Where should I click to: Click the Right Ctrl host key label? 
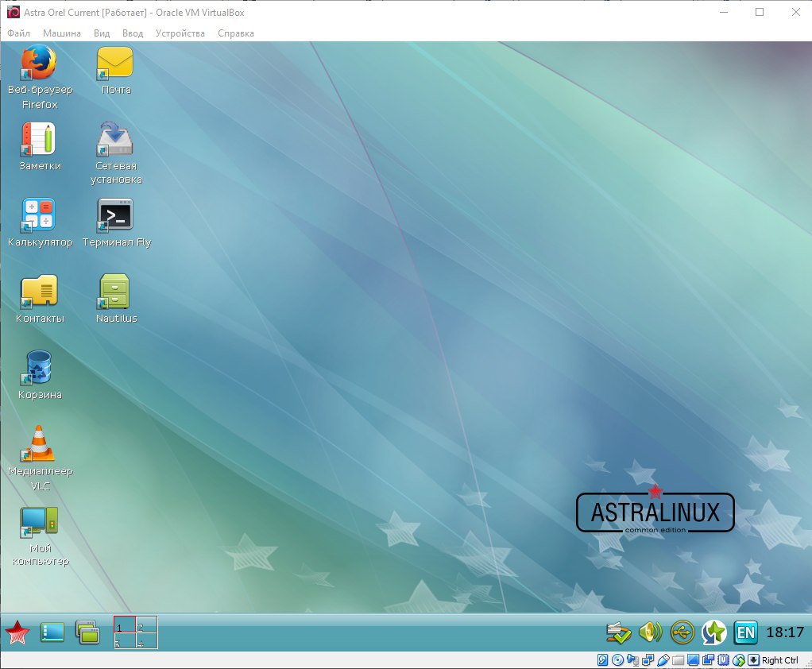(x=780, y=660)
